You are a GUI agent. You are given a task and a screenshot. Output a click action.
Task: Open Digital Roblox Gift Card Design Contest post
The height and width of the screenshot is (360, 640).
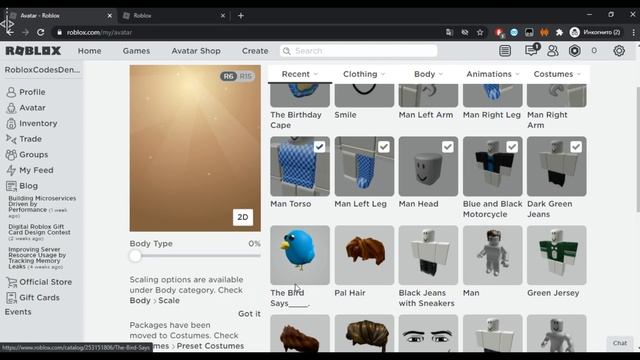(39, 232)
